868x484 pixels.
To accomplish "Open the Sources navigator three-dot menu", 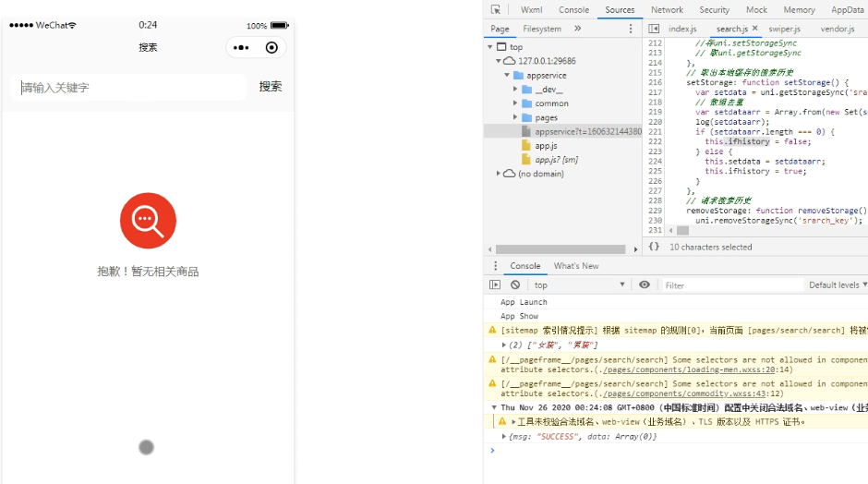I will [x=631, y=29].
